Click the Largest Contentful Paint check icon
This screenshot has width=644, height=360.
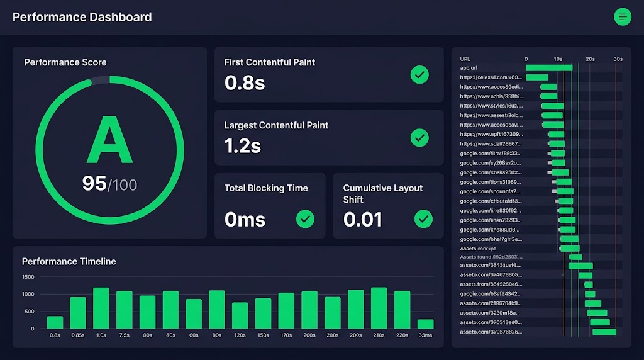pos(419,138)
